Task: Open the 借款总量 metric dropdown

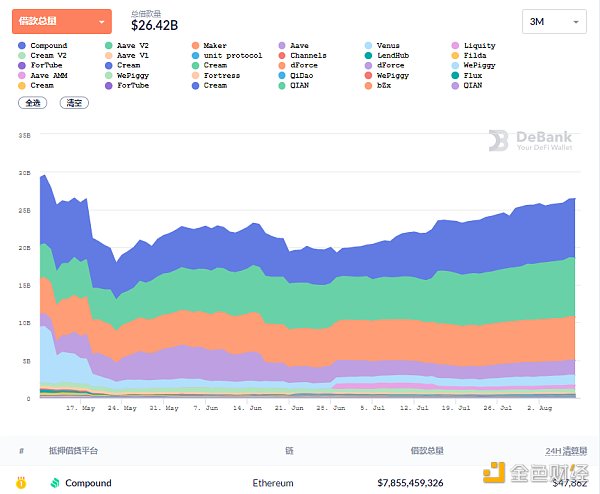Action: point(61,21)
